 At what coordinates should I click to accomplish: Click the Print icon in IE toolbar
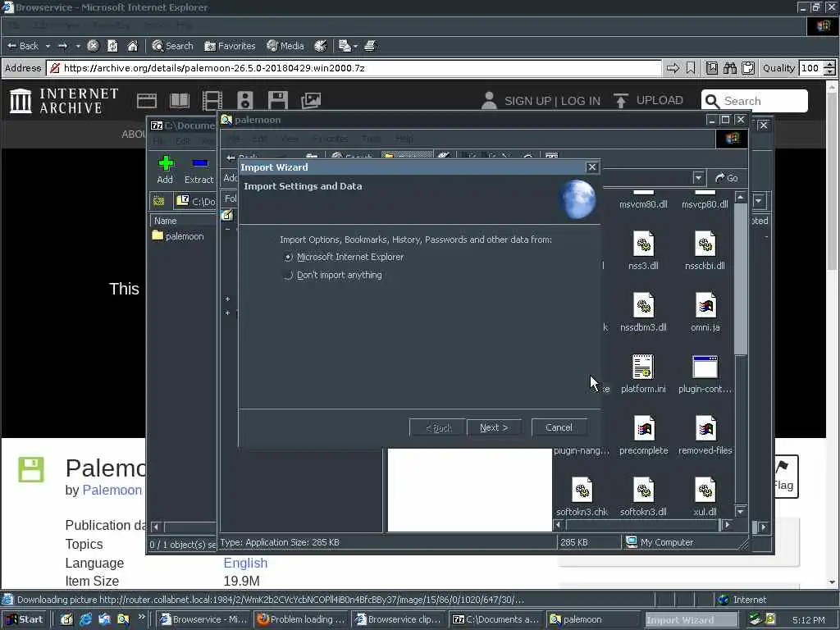coord(371,46)
